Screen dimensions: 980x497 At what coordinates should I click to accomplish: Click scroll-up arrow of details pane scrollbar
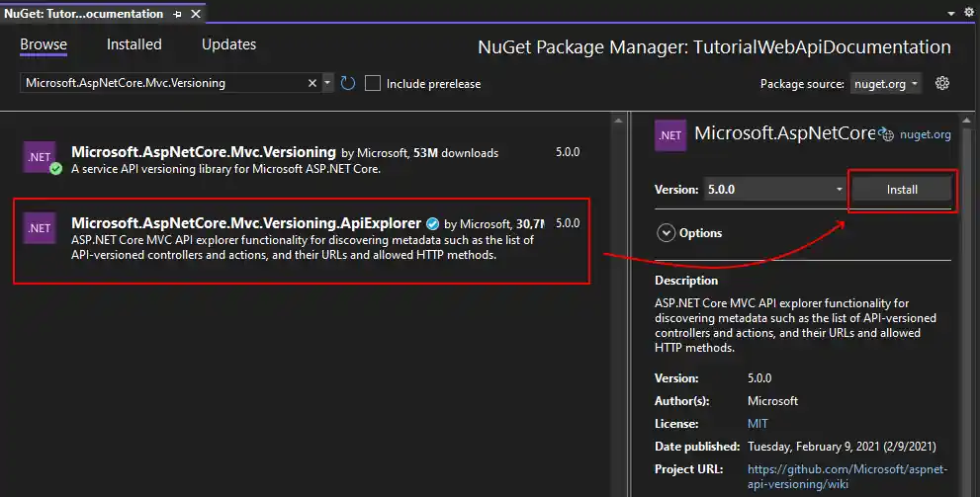[x=966, y=121]
